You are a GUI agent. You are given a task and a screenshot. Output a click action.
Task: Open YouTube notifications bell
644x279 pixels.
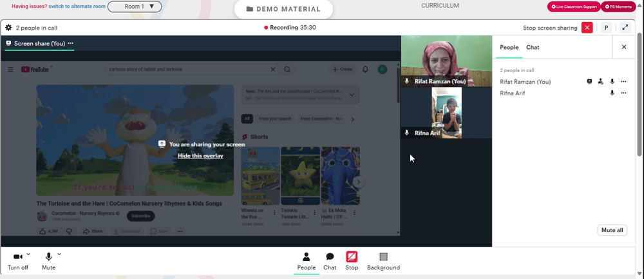pyautogui.click(x=365, y=70)
